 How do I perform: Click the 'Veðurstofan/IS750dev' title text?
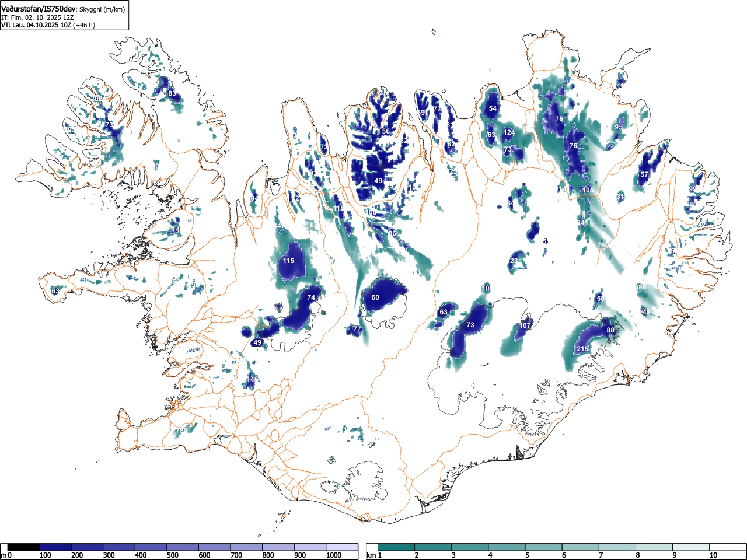tap(39, 9)
